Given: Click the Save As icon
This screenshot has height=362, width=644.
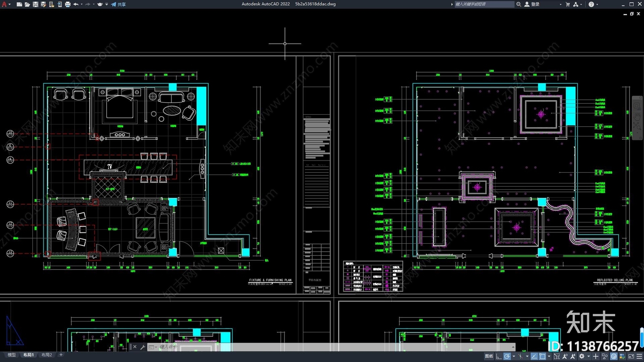Looking at the screenshot, I should point(43,4).
